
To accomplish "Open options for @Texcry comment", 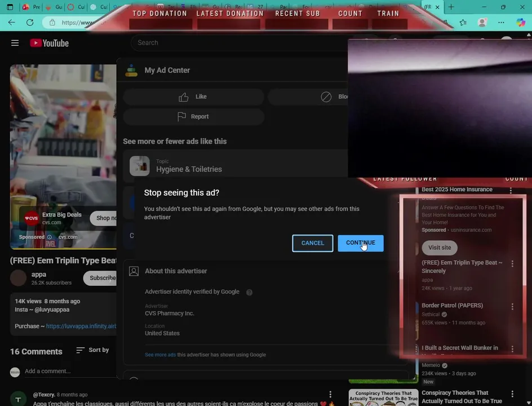I will (330, 395).
